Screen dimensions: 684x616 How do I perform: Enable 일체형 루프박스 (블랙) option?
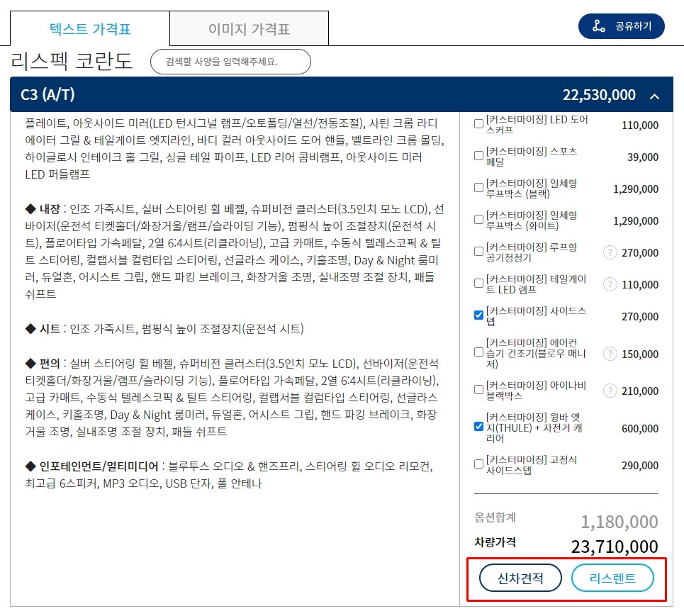pyautogui.click(x=478, y=188)
